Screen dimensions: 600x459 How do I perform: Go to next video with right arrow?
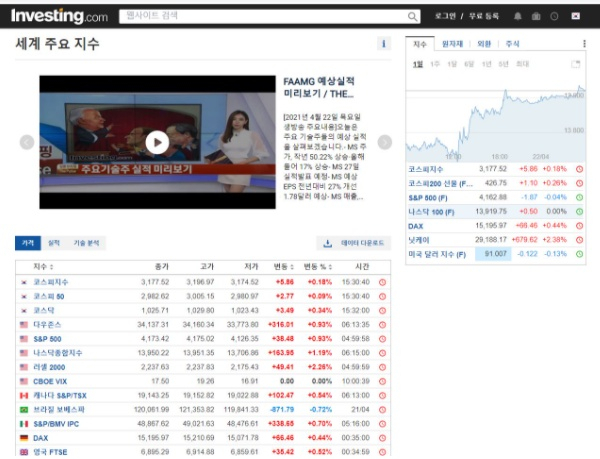coord(385,142)
